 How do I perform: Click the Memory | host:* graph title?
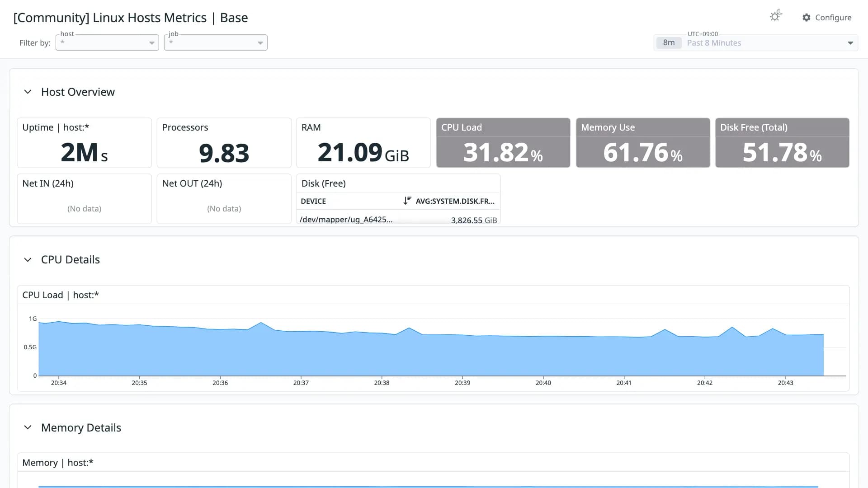pyautogui.click(x=58, y=463)
